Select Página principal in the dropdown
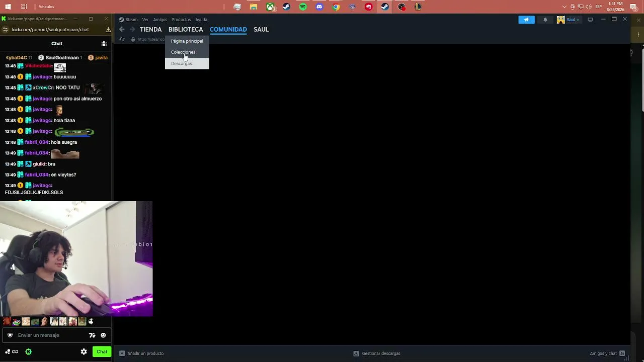 tap(187, 41)
